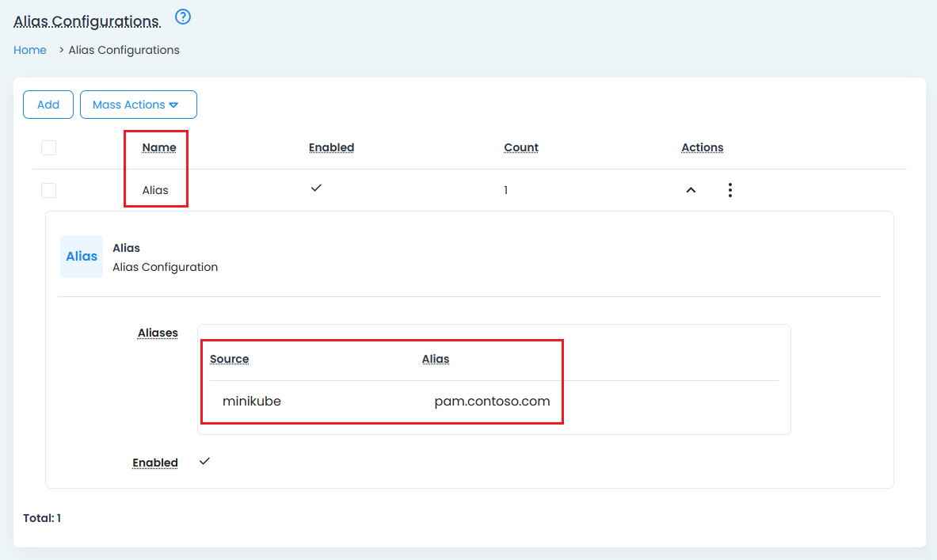Sort by the Enabled column header
Screen dimensions: 937x560
click(x=331, y=147)
